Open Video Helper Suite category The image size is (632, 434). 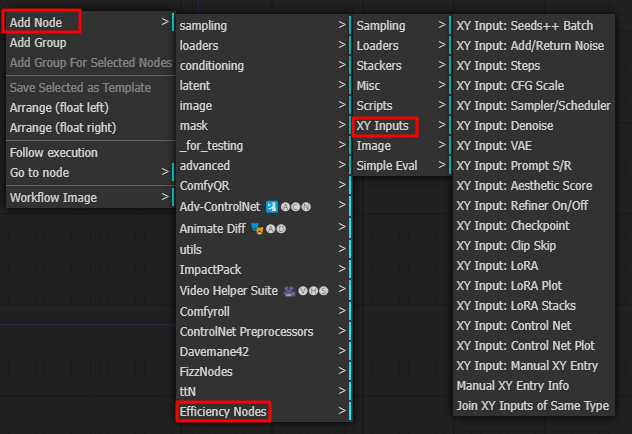264,291
